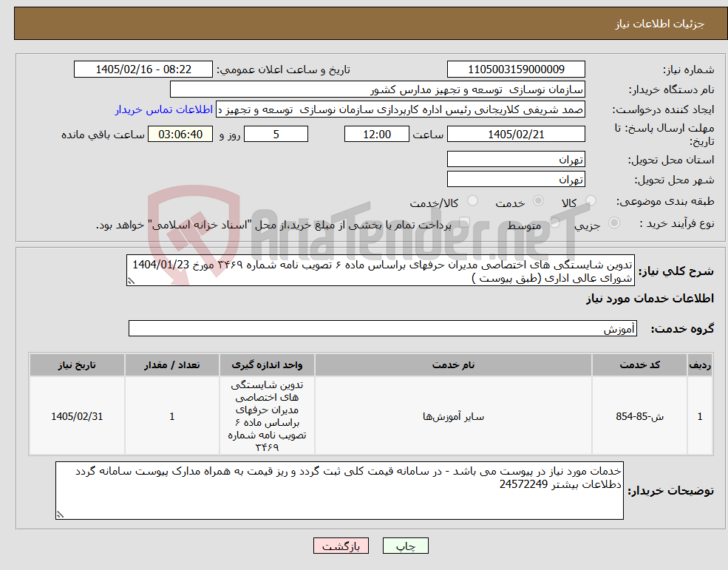Click the deadline date field 1405/02/21
Image resolution: width=728 pixels, height=570 pixels.
pos(516,135)
